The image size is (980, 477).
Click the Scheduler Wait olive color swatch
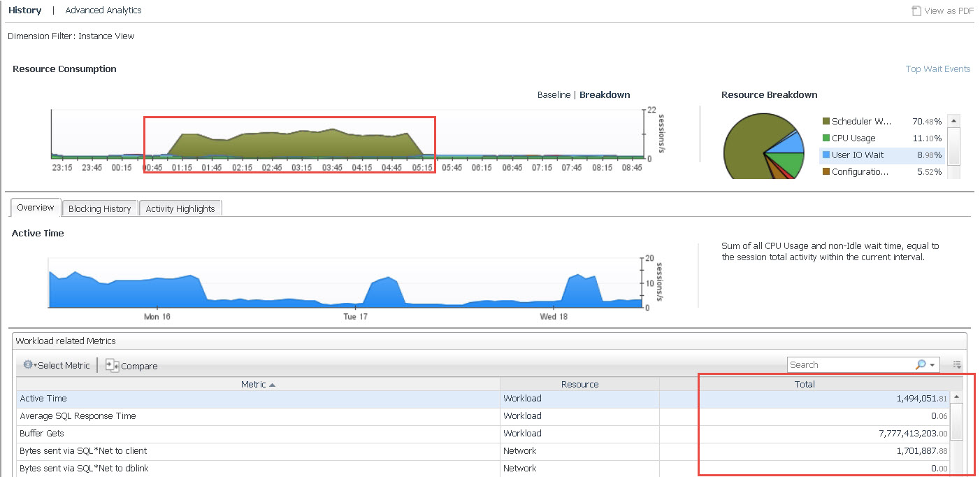[826, 122]
